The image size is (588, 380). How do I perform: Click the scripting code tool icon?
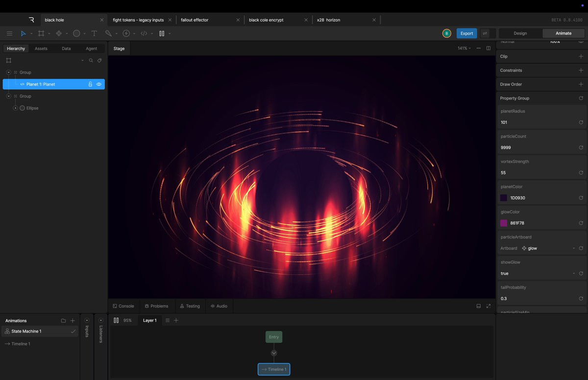(x=144, y=33)
